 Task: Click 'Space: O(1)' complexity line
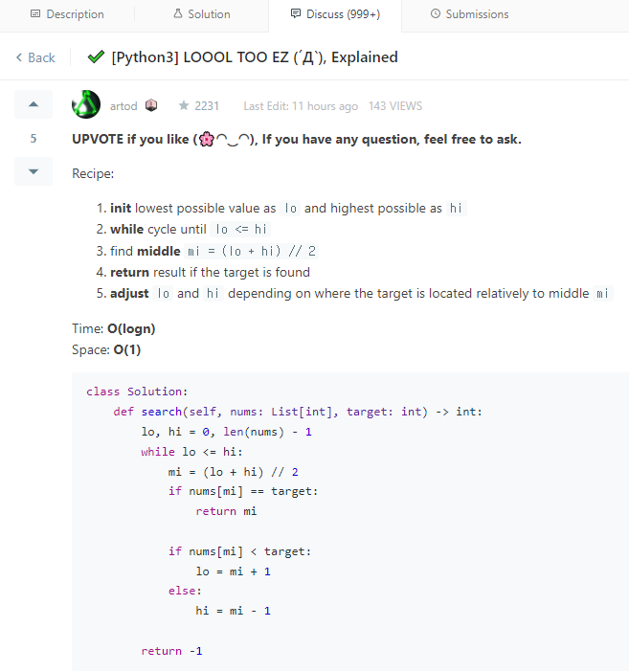[x=106, y=349]
